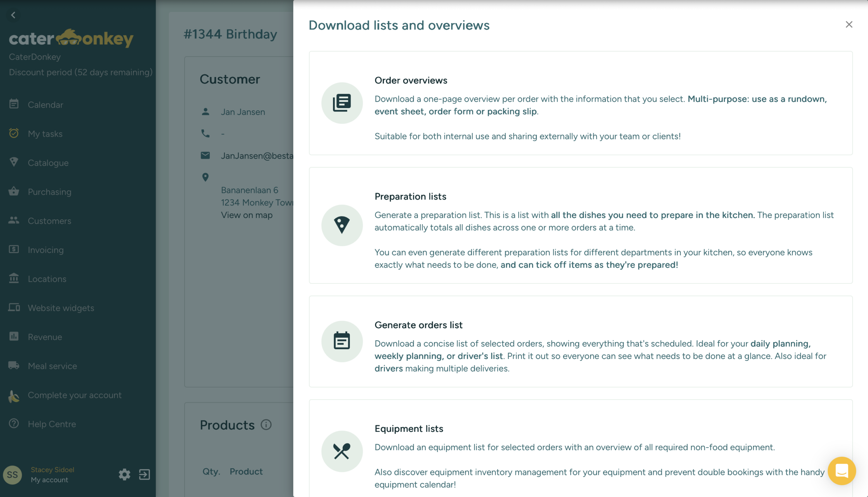Open the chat support bubble
The image size is (868, 497).
[841, 471]
